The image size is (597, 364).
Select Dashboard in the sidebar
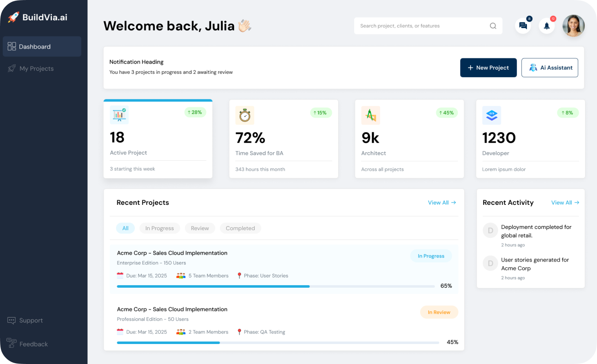point(35,47)
